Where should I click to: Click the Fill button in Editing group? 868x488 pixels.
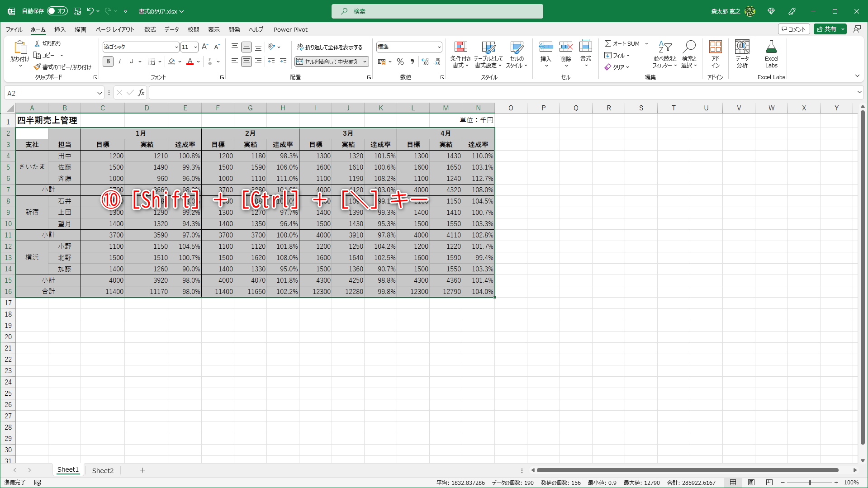coord(617,55)
